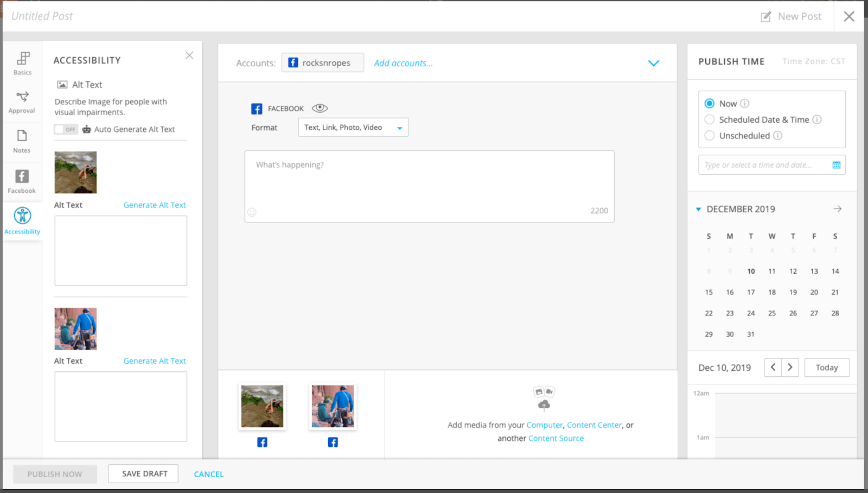Click Generate Alt Text for the first image
The width and height of the screenshot is (868, 493).
(x=154, y=205)
